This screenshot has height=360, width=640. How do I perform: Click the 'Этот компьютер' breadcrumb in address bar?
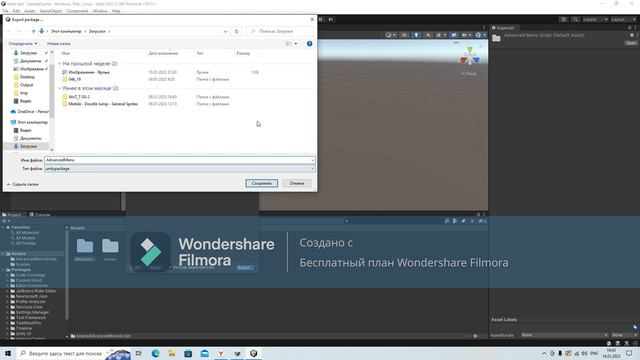pos(66,31)
